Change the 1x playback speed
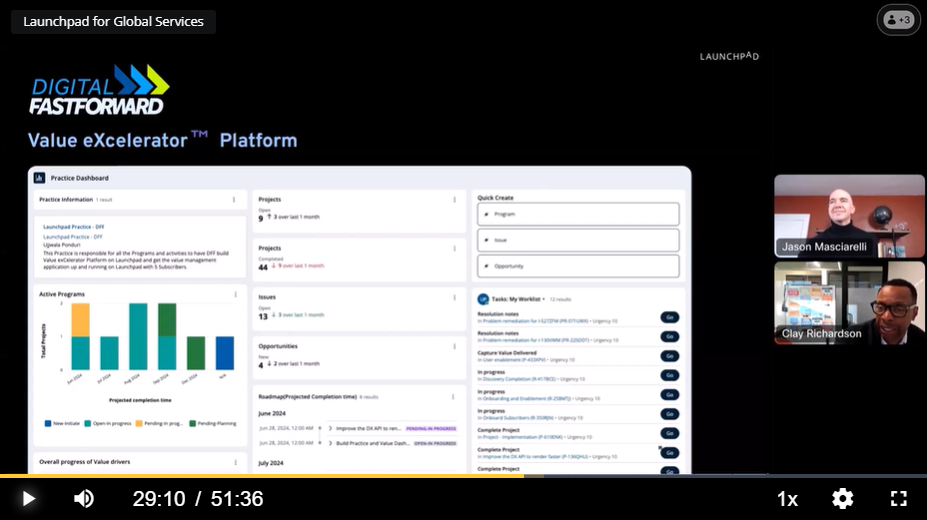927x520 pixels. point(787,499)
